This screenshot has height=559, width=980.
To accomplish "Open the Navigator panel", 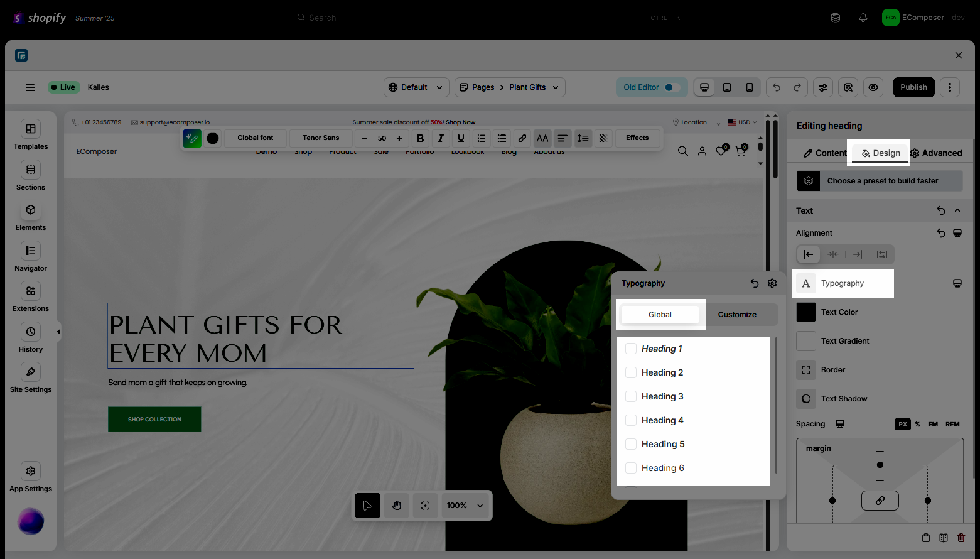I will tap(30, 257).
